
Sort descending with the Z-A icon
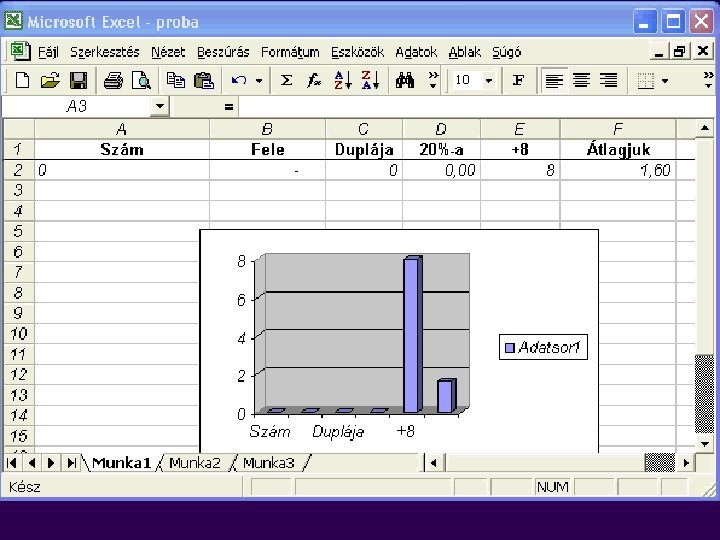(x=370, y=80)
